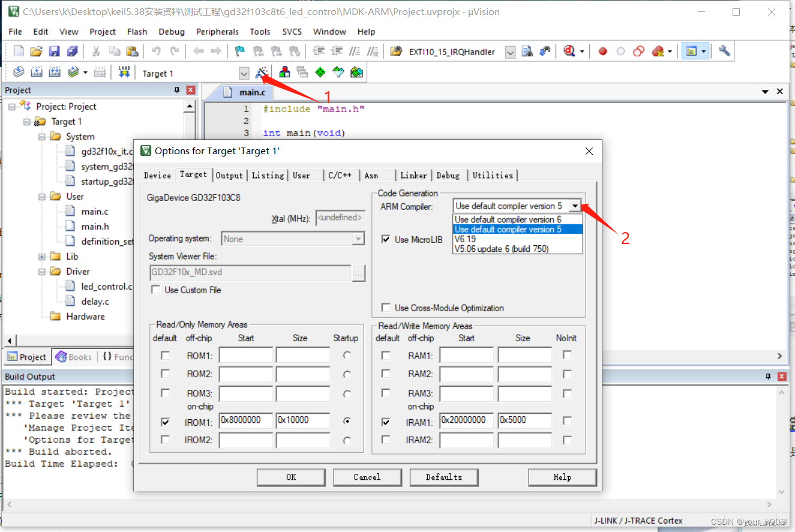Collapse the Driver folder in project tree
Viewport: 795px width, 532px height.
coord(42,271)
